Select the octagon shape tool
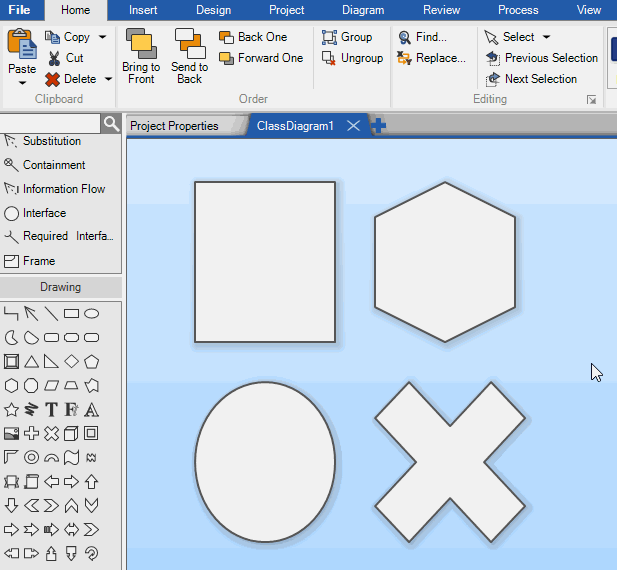Screen dimensions: 617x570 point(31,386)
